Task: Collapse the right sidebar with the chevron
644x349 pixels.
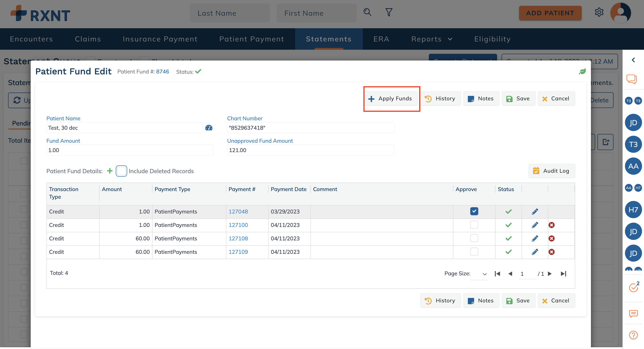Action: tap(633, 60)
